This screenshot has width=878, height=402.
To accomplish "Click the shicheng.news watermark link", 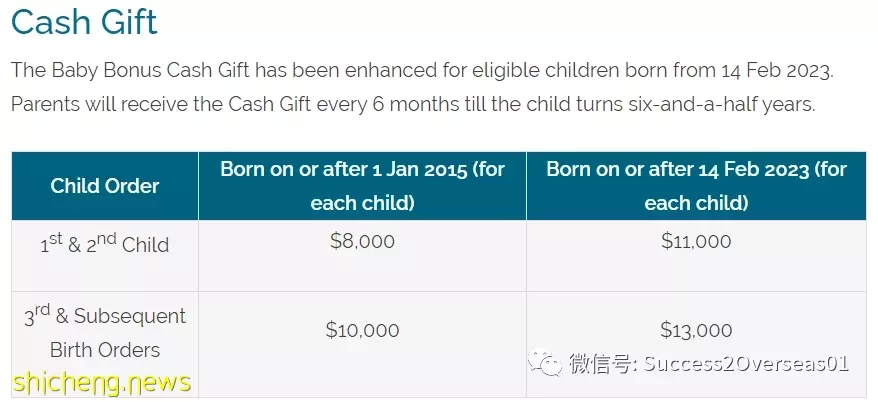I will [x=102, y=382].
